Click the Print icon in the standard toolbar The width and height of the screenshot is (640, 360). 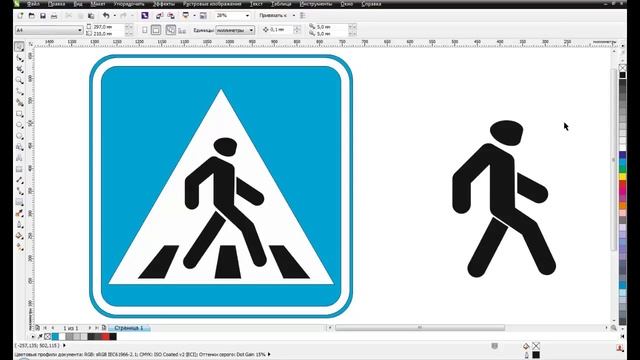coord(54,16)
